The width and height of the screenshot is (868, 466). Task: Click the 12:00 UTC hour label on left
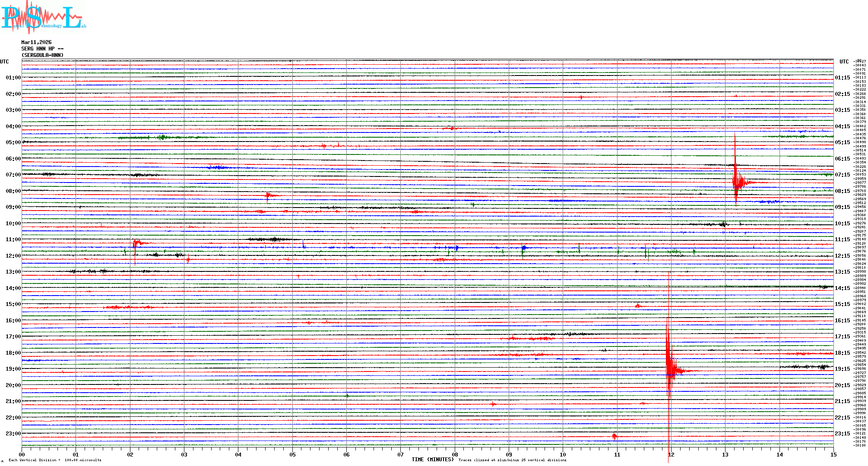13,256
